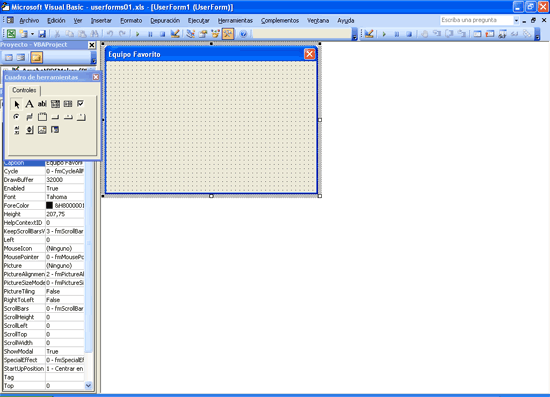Open the dropdown beside the insert UserForm icon

tap(32, 34)
